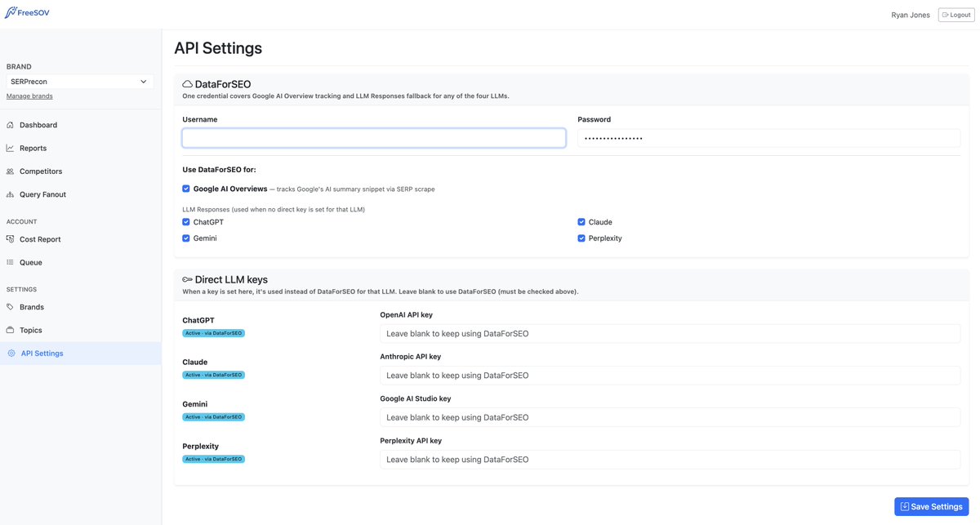Navigate to Query Fanout
Screen dimensions: 980x525
[80, 194]
